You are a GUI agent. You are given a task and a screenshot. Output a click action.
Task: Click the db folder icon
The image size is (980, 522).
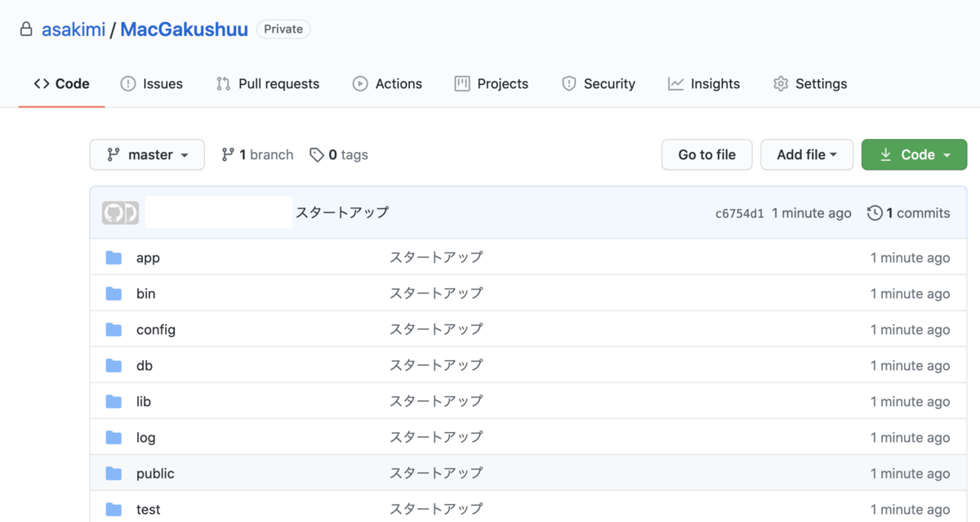[114, 366]
